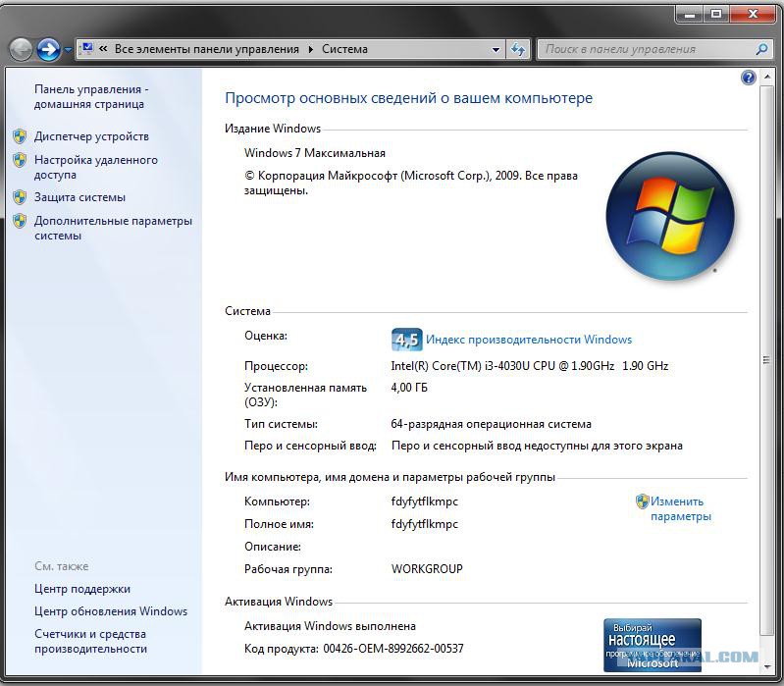The width and height of the screenshot is (784, 686).
Task: Click '64-разрядная операционная система' text
Action: tap(491, 424)
